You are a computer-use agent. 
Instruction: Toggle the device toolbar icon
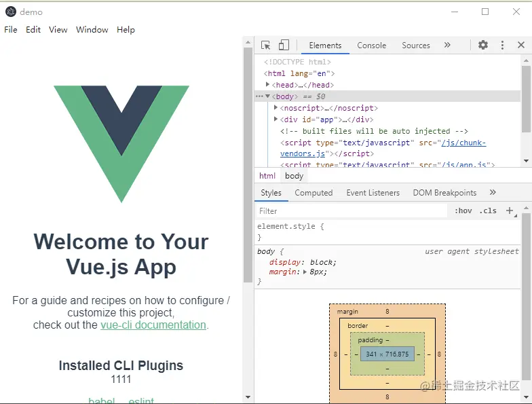pyautogui.click(x=284, y=45)
